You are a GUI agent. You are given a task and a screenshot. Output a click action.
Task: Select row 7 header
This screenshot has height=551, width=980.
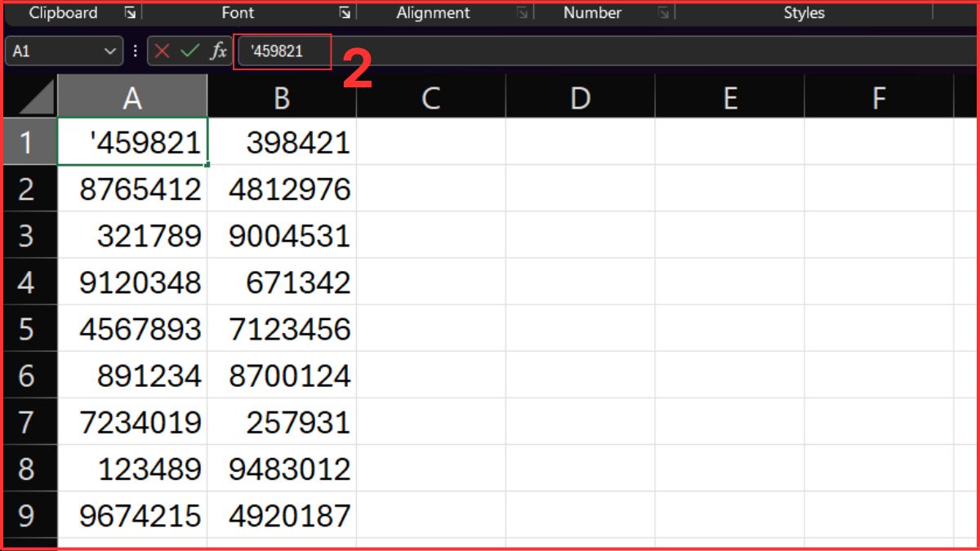click(30, 421)
